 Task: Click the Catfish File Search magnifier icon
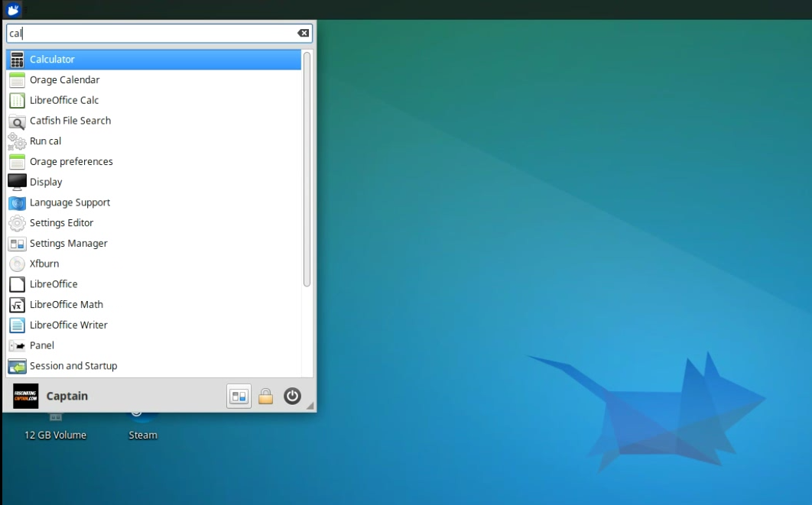click(x=17, y=121)
